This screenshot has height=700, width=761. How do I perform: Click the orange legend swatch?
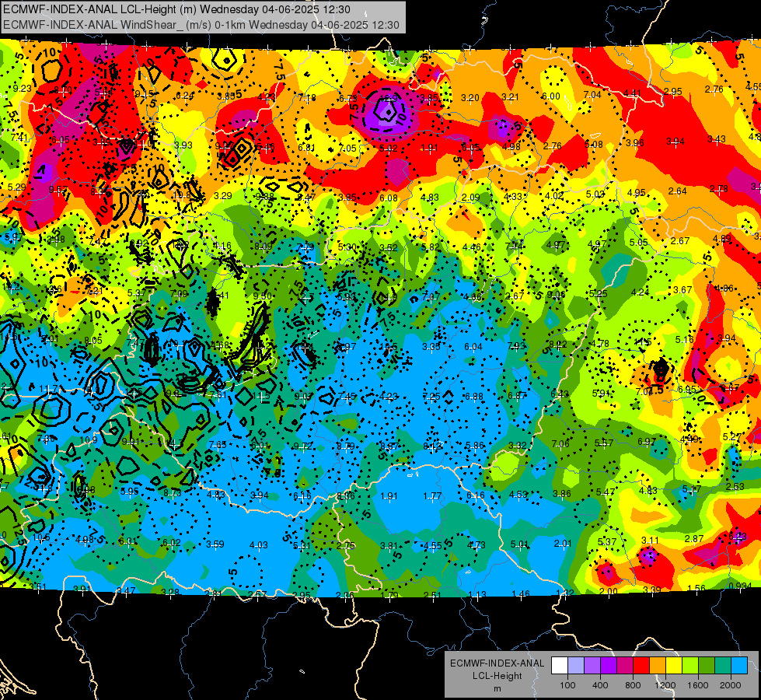pos(658,666)
